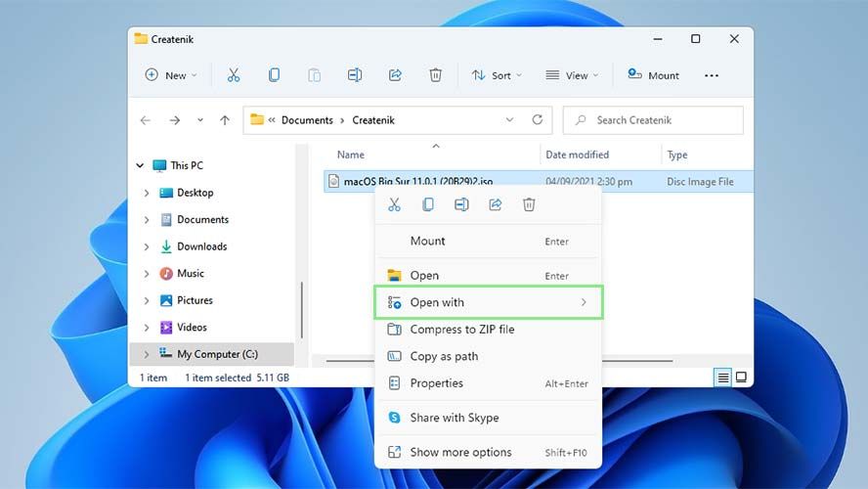Viewport: 868px width, 489px height.
Task: Expand the My Computer (C:) node
Action: point(147,354)
